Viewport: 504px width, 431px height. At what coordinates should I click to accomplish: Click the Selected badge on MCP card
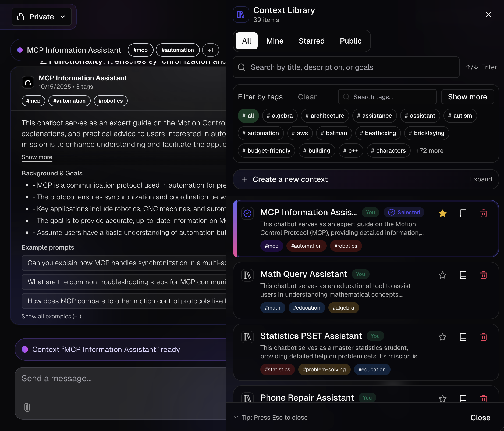point(404,212)
